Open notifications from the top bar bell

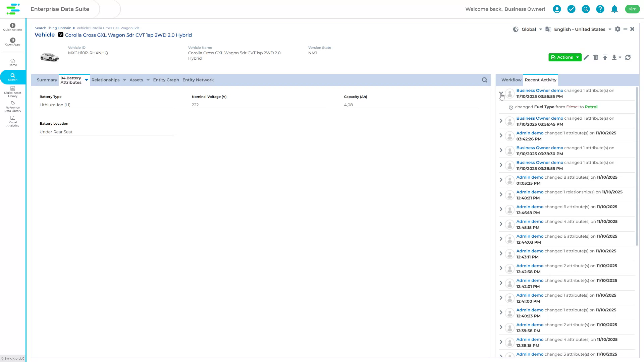click(x=614, y=9)
